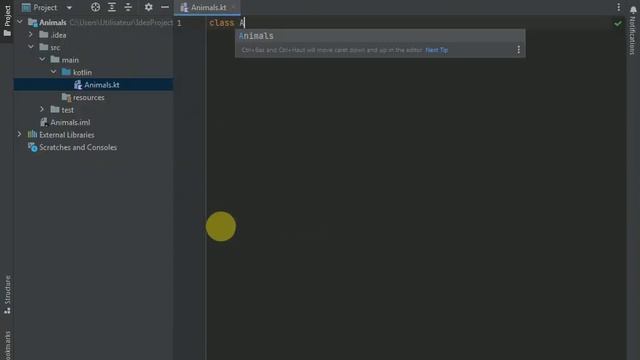Click the Animals module icon at root

[33, 22]
